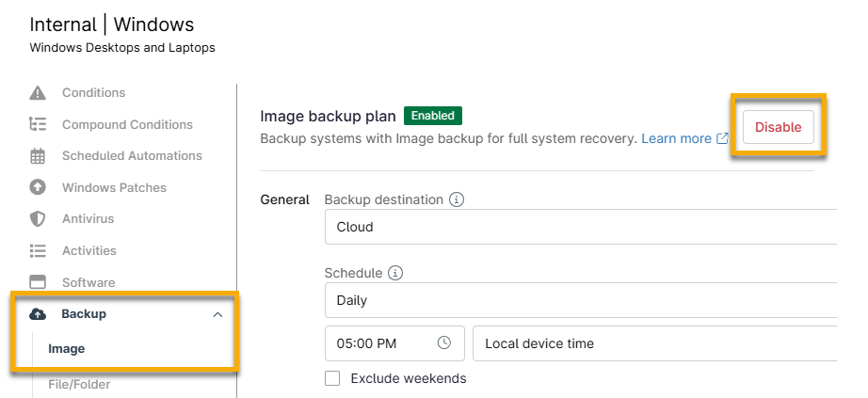868x398 pixels.
Task: Click the Windows Patches arrow icon
Action: click(x=38, y=187)
